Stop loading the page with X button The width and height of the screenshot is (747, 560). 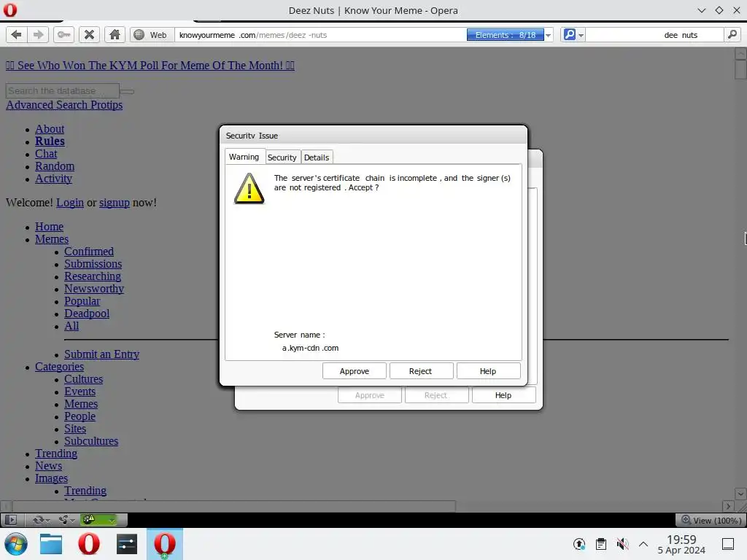click(89, 35)
